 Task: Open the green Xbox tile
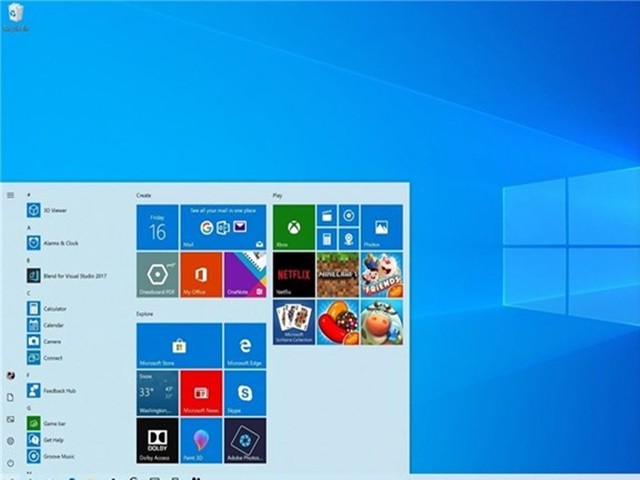click(294, 227)
